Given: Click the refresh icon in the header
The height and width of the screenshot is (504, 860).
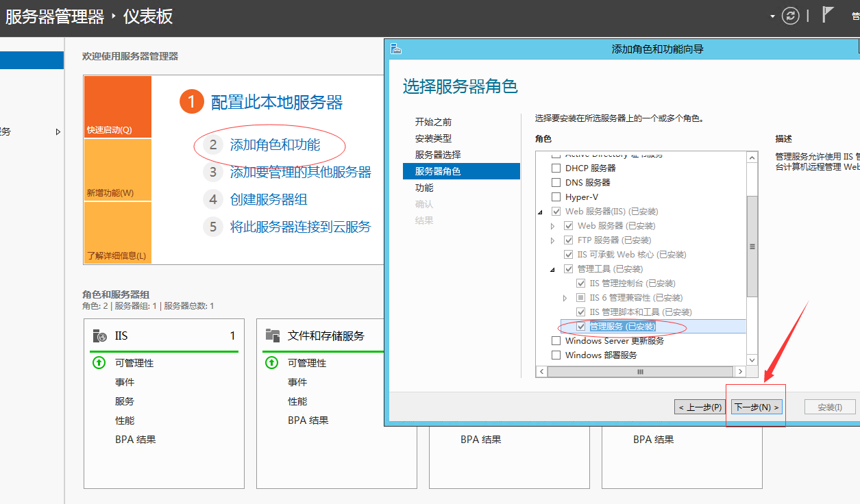Looking at the screenshot, I should [791, 16].
